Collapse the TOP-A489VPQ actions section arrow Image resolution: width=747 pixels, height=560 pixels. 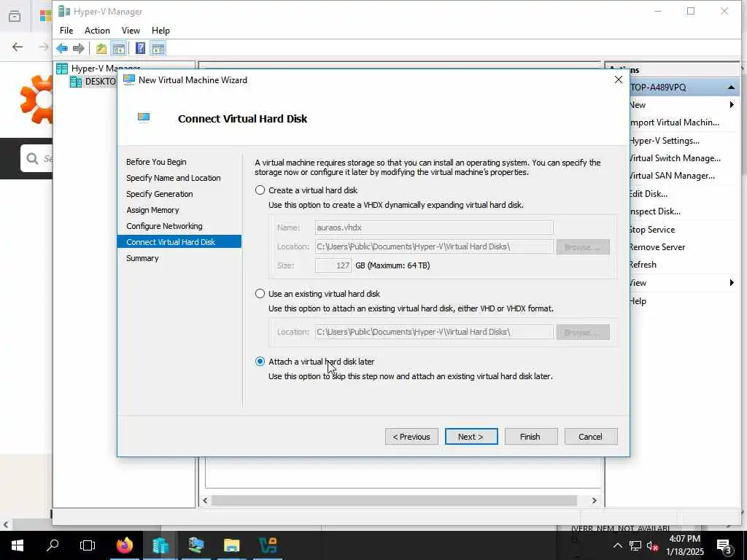(x=731, y=87)
